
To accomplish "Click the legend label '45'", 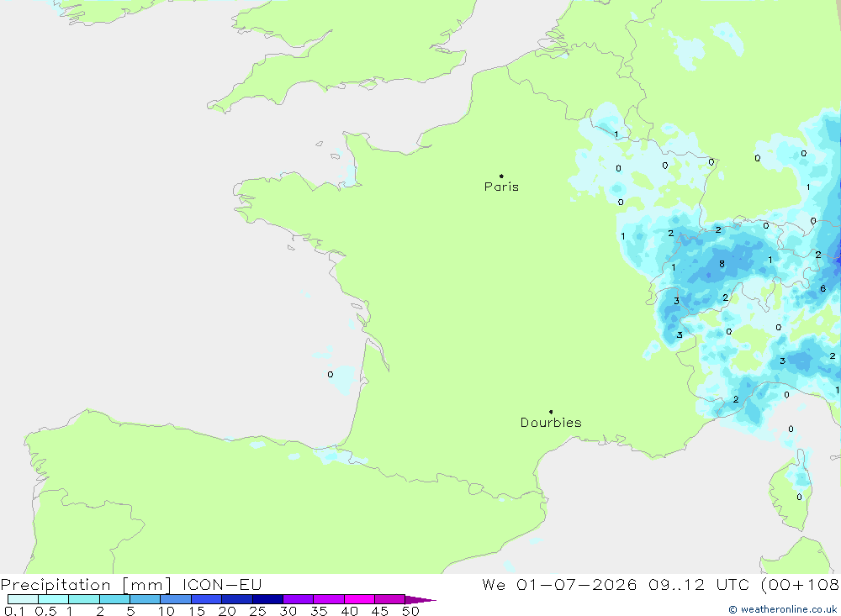I will pyautogui.click(x=380, y=611).
